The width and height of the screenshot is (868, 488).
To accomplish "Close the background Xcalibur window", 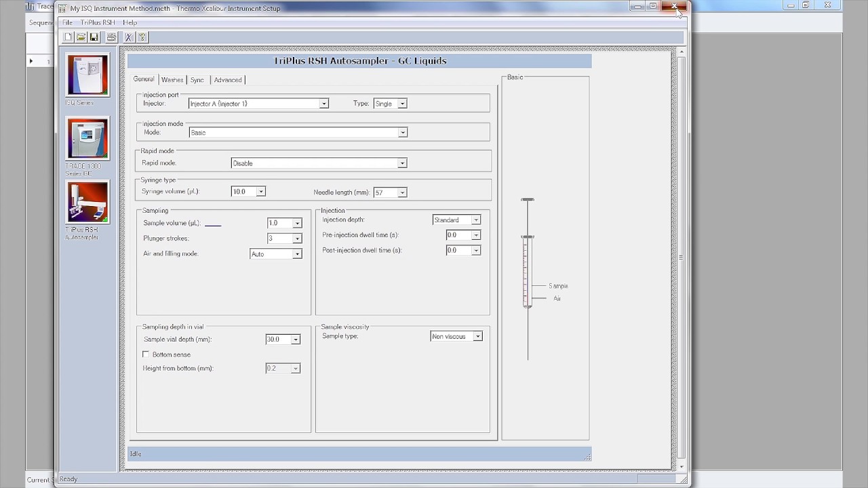I will [x=827, y=5].
